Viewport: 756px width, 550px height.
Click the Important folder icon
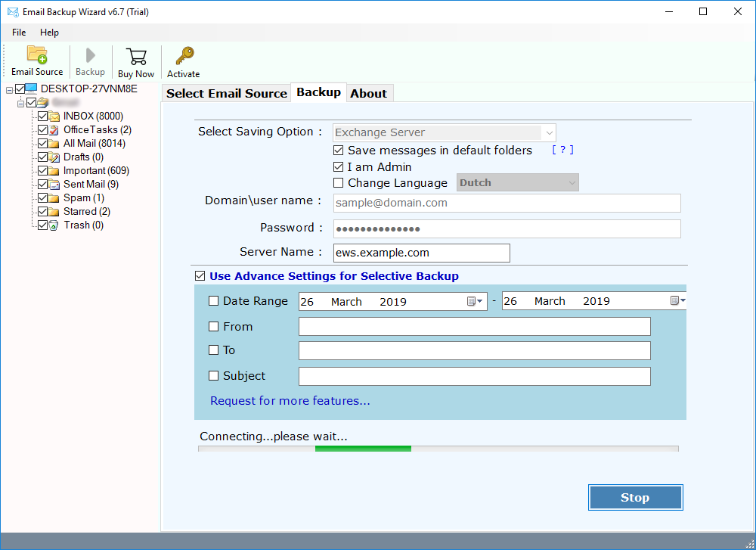coord(54,171)
